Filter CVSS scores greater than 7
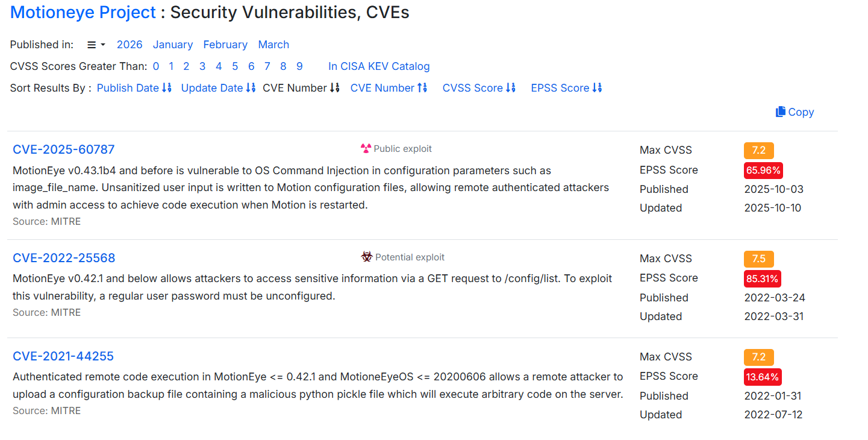 point(267,66)
